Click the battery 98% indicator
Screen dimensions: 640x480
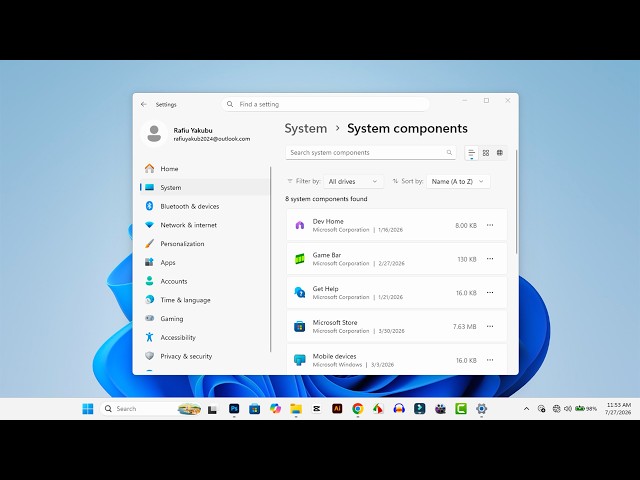pos(586,409)
